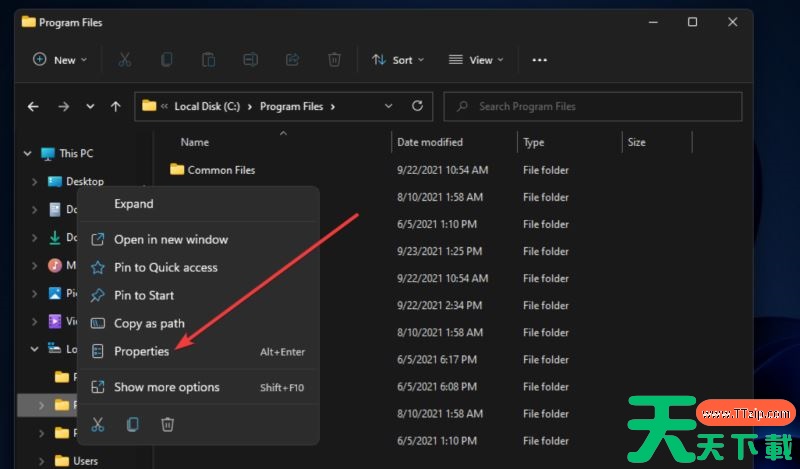
Task: Select This PC in navigation pane
Action: (67, 154)
